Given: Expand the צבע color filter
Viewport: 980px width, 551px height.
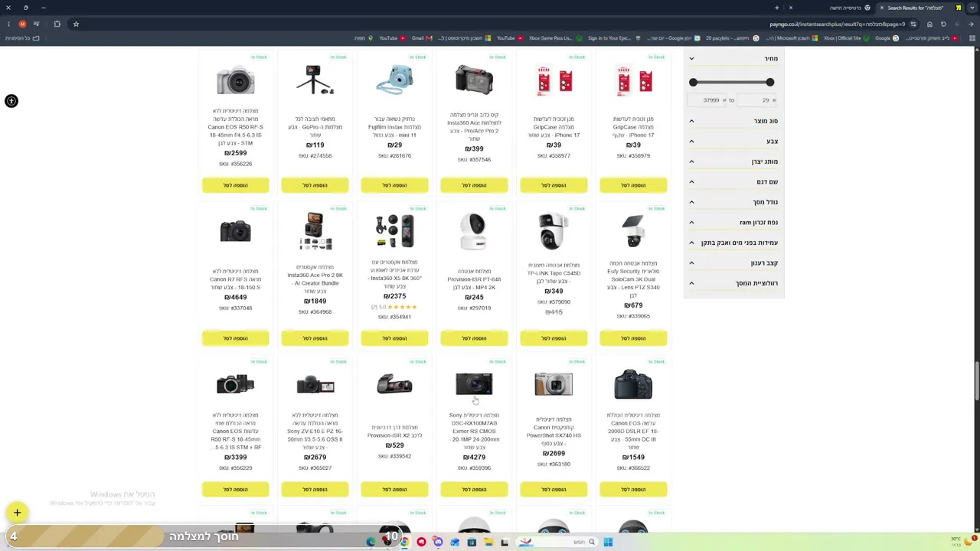Looking at the screenshot, I should [x=733, y=142].
